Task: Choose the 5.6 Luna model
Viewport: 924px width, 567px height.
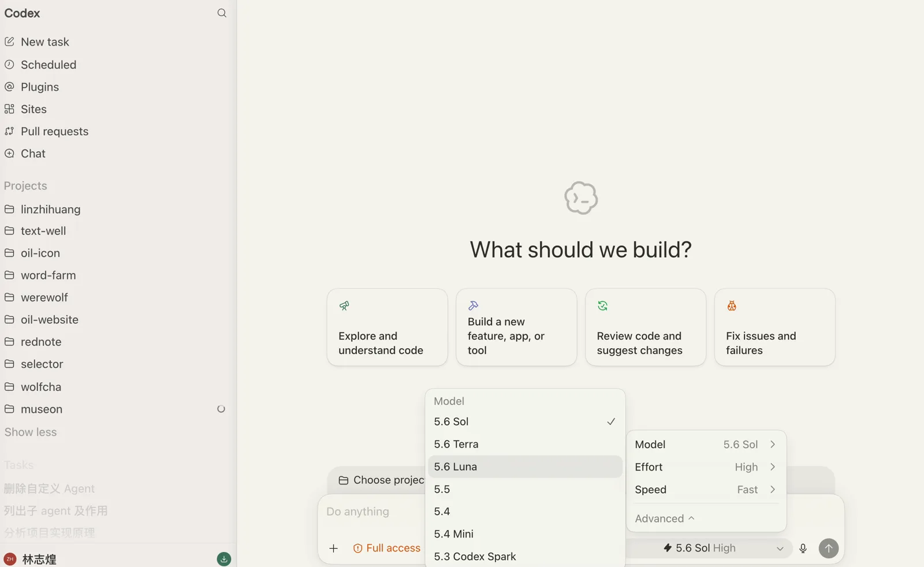Action: tap(525, 467)
